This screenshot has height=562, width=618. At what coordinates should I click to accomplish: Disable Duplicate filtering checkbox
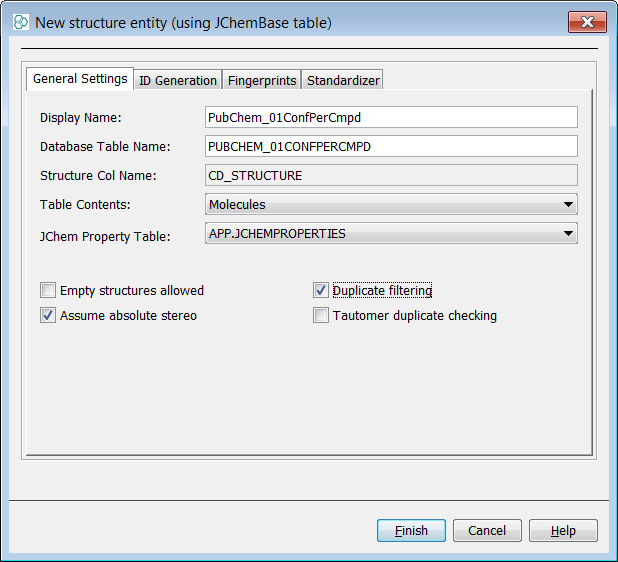[321, 291]
